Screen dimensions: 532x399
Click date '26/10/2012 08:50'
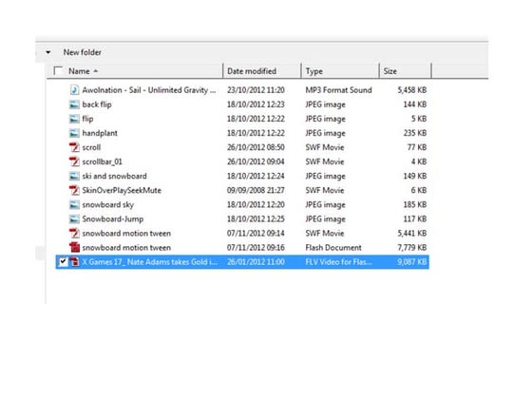click(256, 147)
